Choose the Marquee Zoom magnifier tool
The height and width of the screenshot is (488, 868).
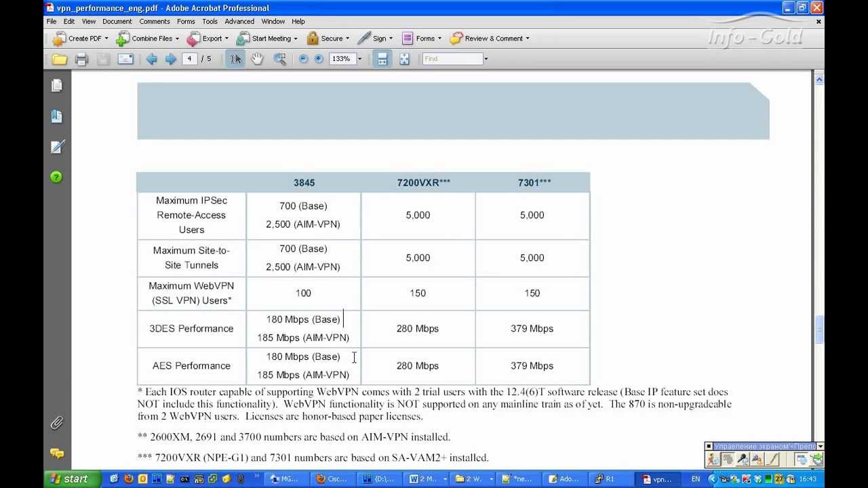pos(279,59)
